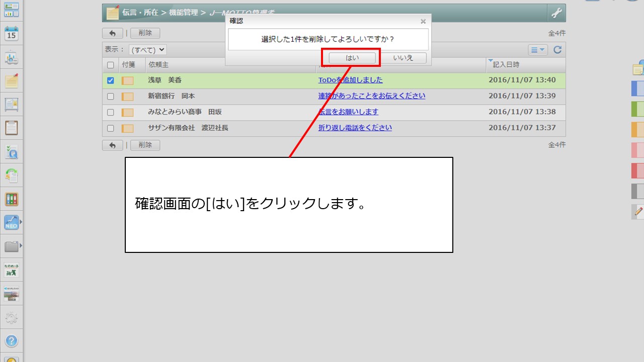Open the list view options dropdown
The image size is (644, 362).
[538, 50]
